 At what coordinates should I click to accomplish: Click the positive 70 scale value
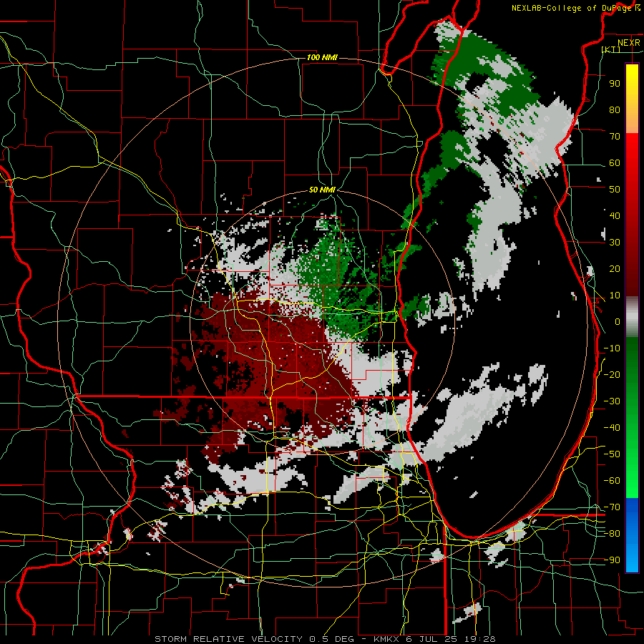point(615,137)
